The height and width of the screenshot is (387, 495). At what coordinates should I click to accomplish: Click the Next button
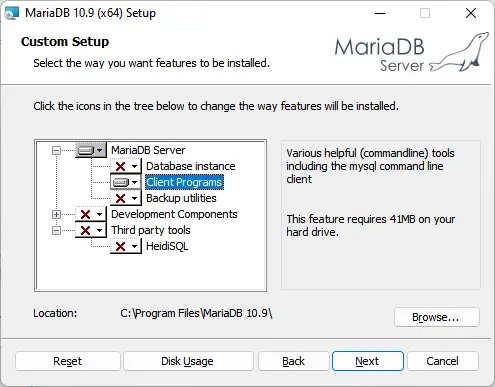pyautogui.click(x=368, y=361)
